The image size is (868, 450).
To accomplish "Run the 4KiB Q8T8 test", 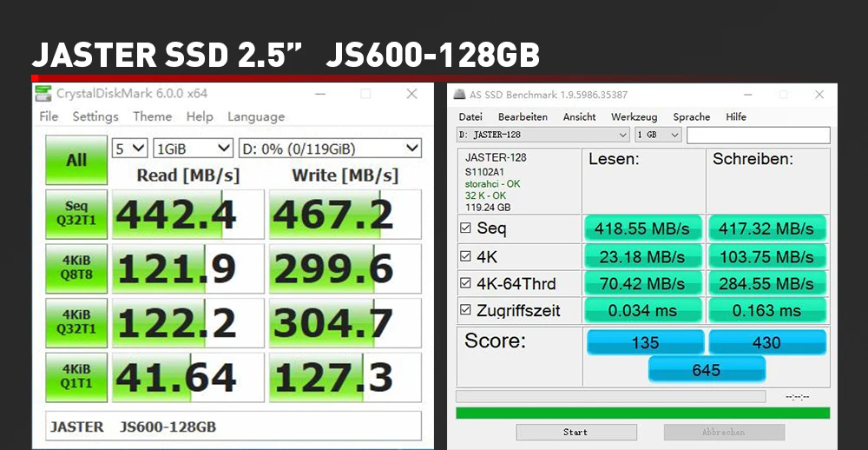I will [x=76, y=268].
